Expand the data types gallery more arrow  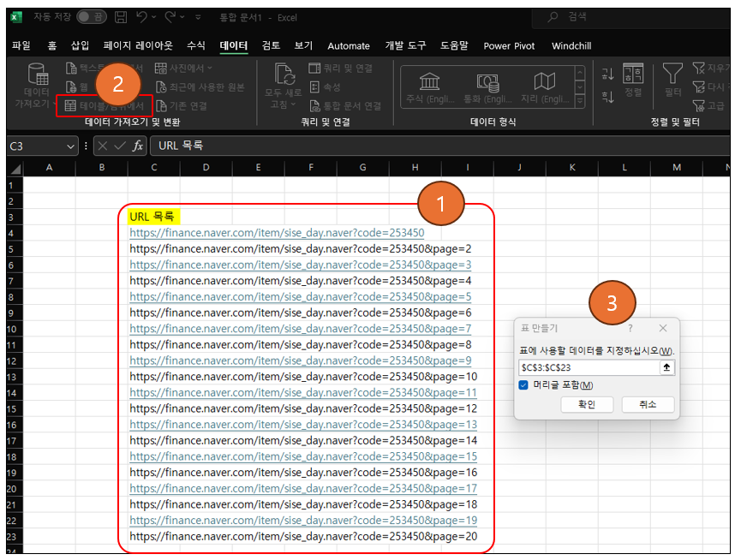[x=580, y=100]
